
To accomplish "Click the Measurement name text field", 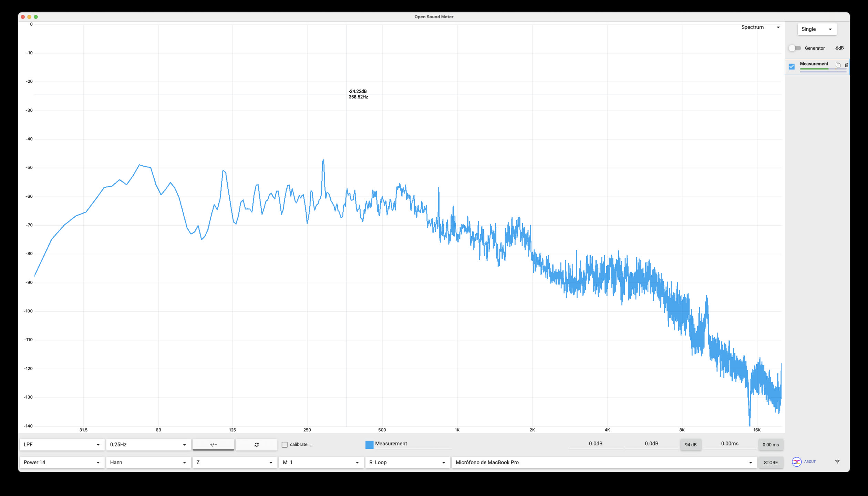I will click(x=413, y=444).
